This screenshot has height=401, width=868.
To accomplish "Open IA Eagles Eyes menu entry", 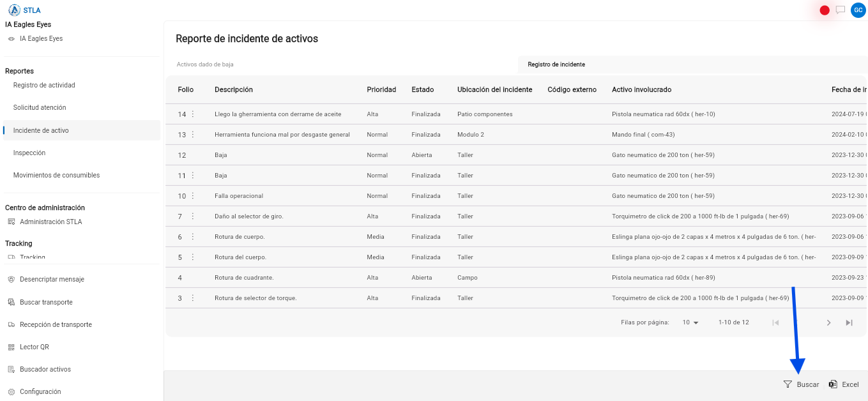I will [42, 38].
